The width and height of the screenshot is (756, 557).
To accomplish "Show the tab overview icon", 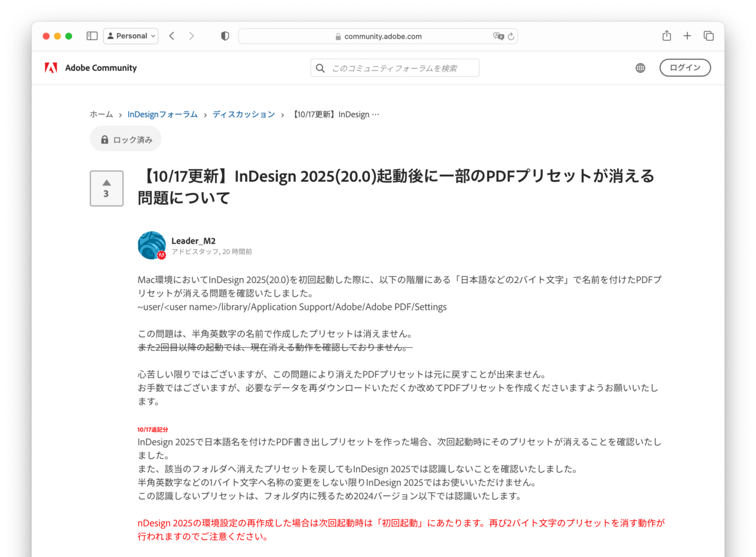I will coord(709,36).
